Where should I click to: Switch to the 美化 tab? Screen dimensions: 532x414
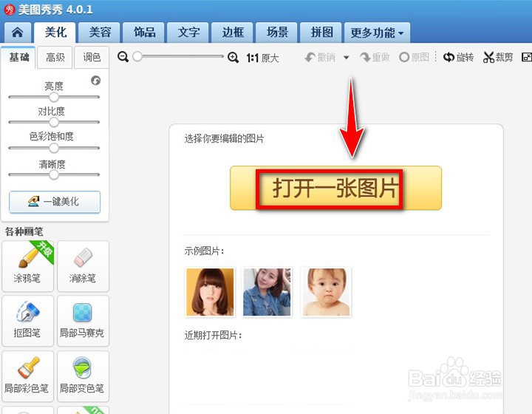55,33
